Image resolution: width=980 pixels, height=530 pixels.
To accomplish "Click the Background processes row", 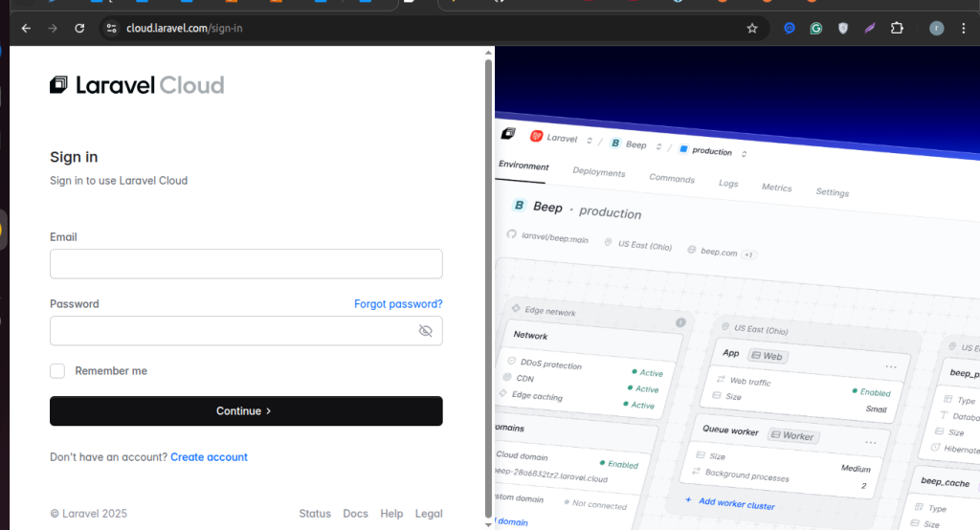I will [x=780, y=478].
